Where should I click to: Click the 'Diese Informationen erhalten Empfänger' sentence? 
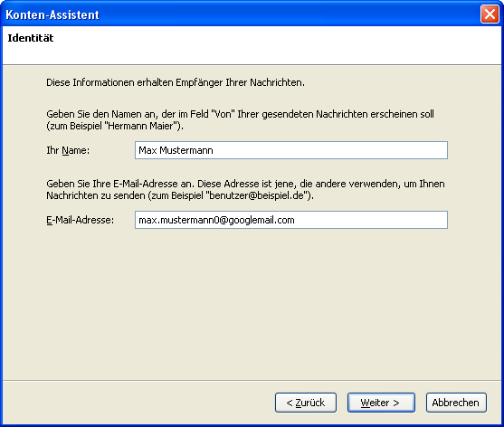pos(176,82)
